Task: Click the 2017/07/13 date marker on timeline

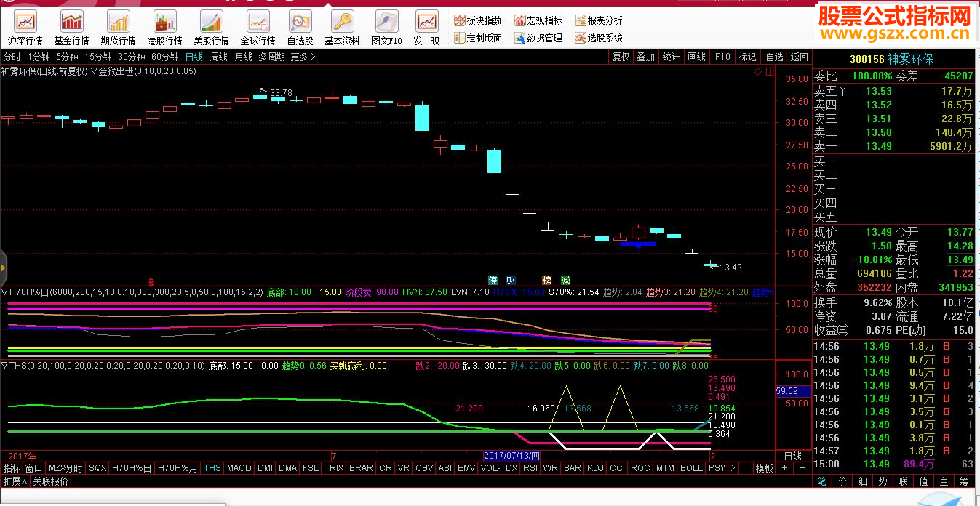Action: tap(512, 456)
